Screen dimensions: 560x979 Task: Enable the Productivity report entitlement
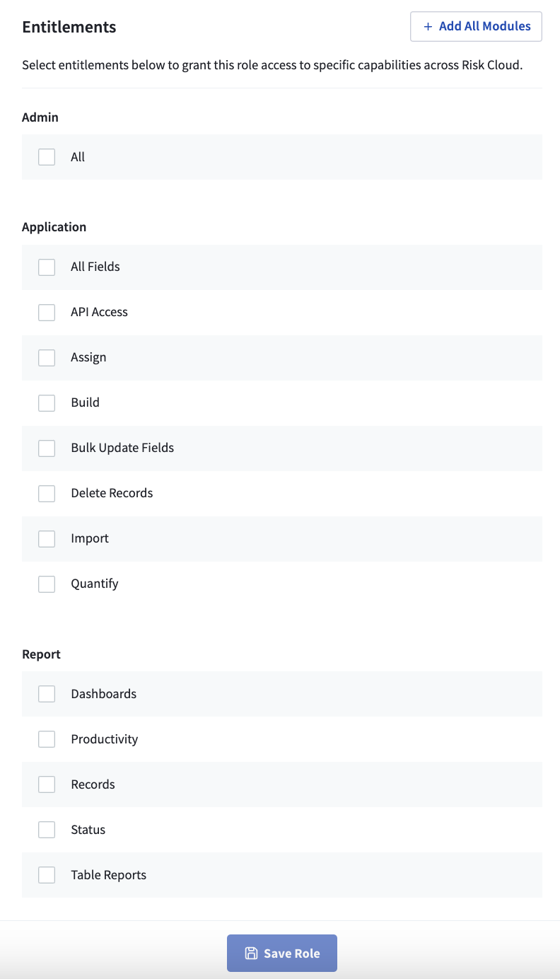[x=47, y=739]
